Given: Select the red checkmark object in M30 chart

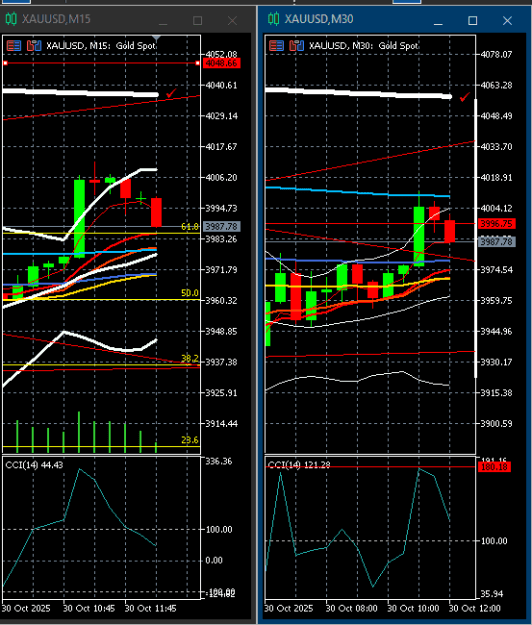Looking at the screenshot, I should coord(465,97).
